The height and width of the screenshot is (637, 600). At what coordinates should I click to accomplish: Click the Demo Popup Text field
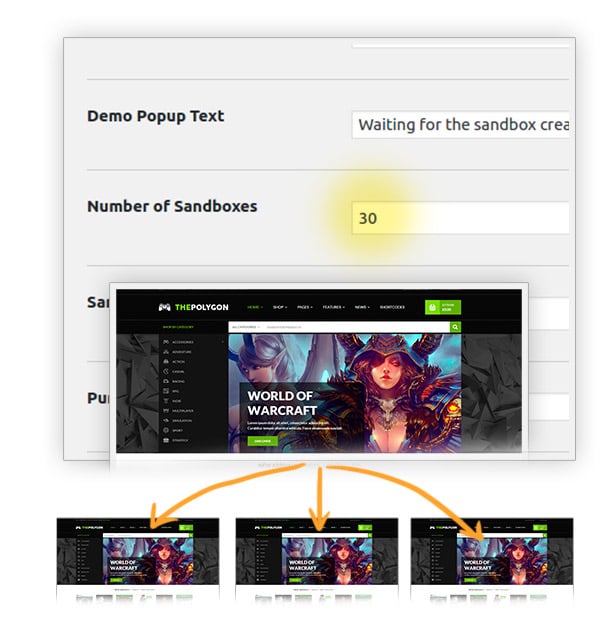click(460, 125)
